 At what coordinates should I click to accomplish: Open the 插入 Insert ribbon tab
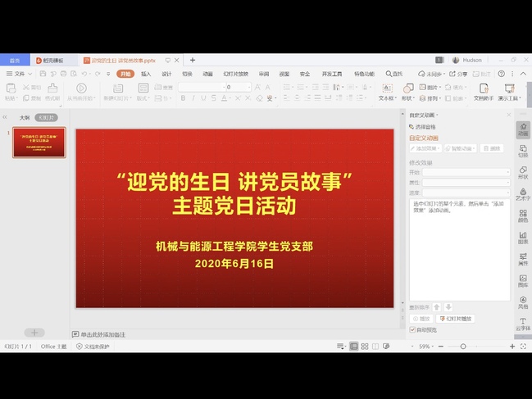coord(146,74)
